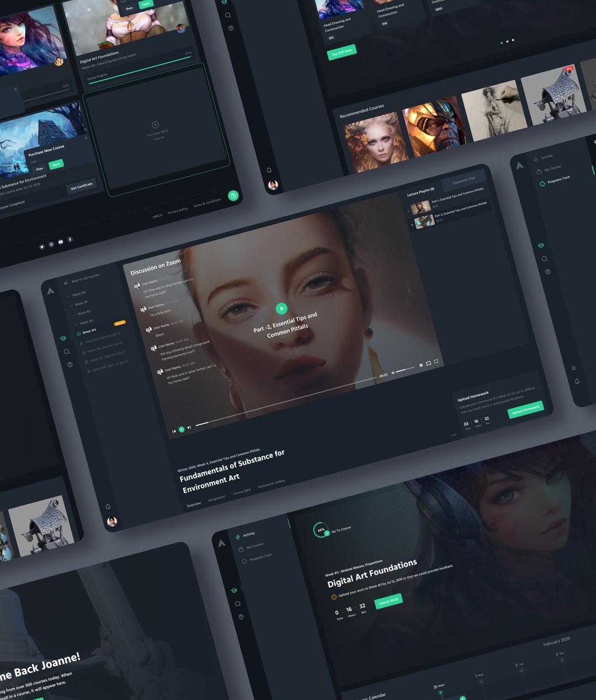Select the checked Week #2 item
Viewport: 596px width, 700px height.
(x=84, y=312)
